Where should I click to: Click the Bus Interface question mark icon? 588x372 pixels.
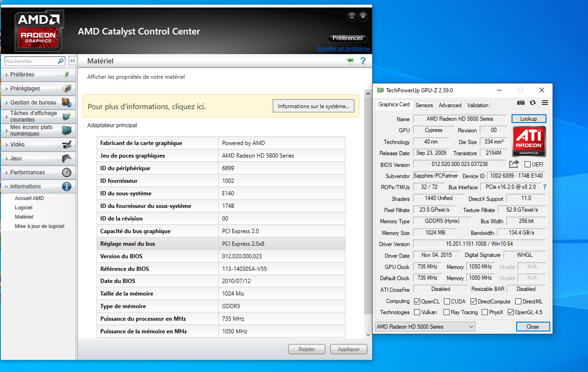coord(544,187)
